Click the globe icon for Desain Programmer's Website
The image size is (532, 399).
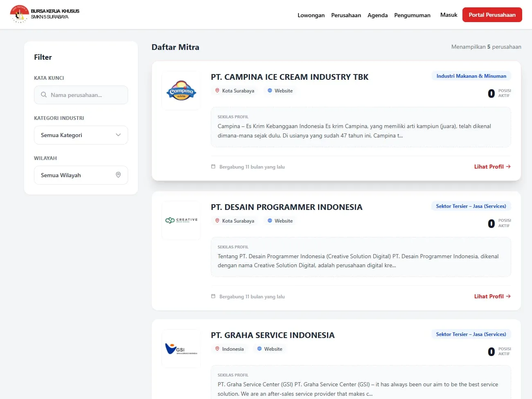[x=270, y=221]
